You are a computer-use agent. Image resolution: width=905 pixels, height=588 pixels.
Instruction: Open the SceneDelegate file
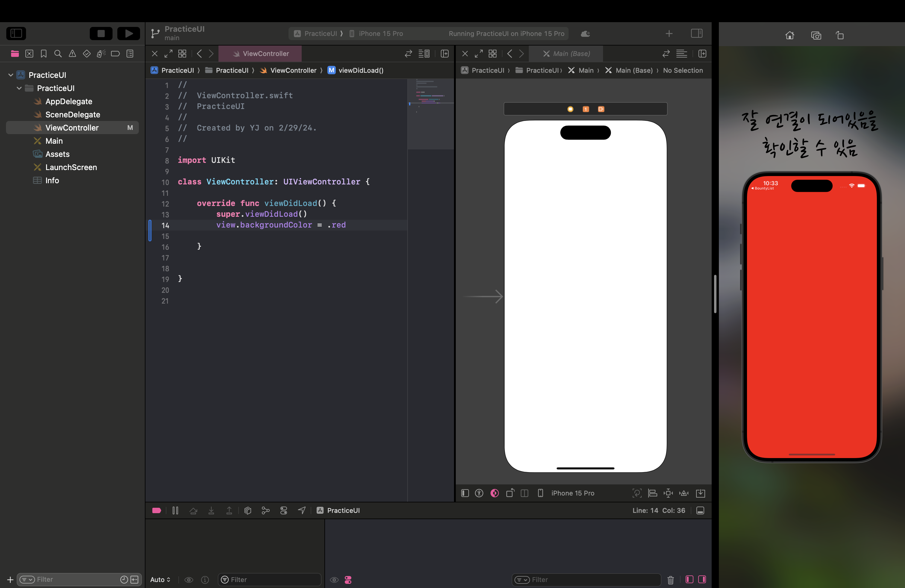tap(73, 114)
